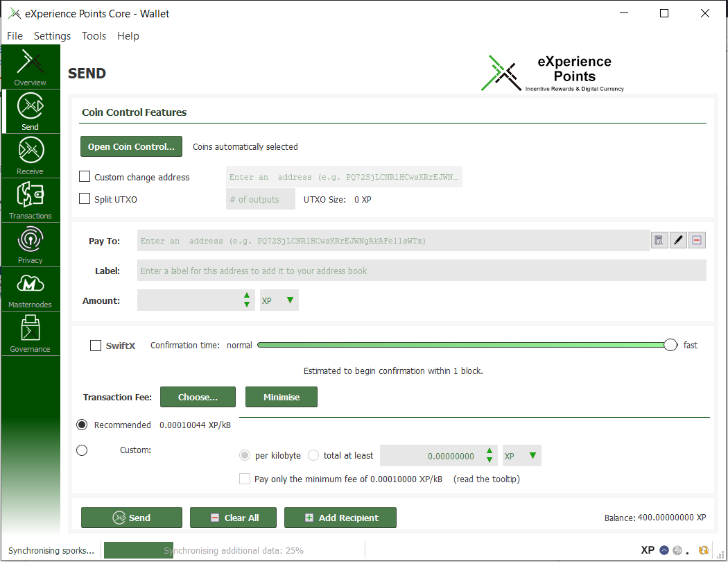Image resolution: width=728 pixels, height=562 pixels.
Task: Click the eXperience Points logo
Action: 553,74
